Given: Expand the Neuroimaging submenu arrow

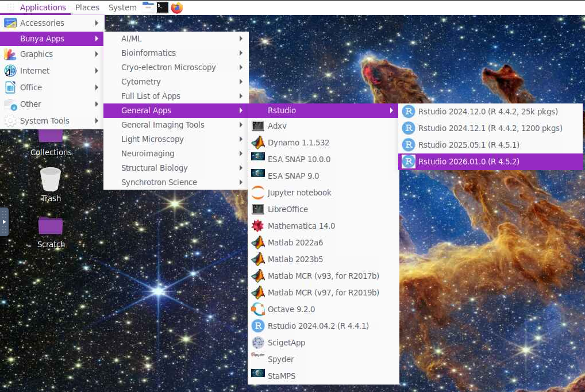Looking at the screenshot, I should pyautogui.click(x=241, y=153).
